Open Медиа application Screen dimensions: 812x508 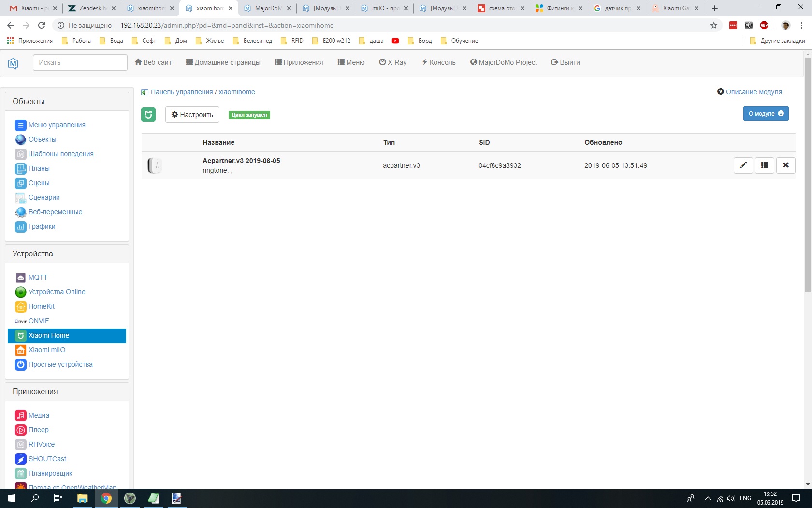click(x=39, y=415)
